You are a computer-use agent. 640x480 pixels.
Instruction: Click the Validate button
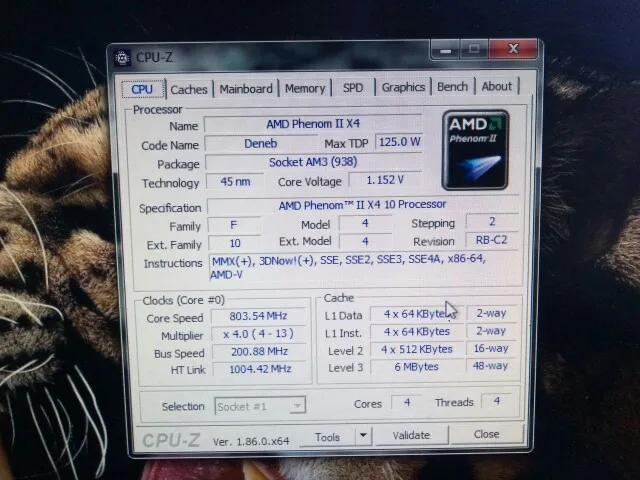coord(411,435)
